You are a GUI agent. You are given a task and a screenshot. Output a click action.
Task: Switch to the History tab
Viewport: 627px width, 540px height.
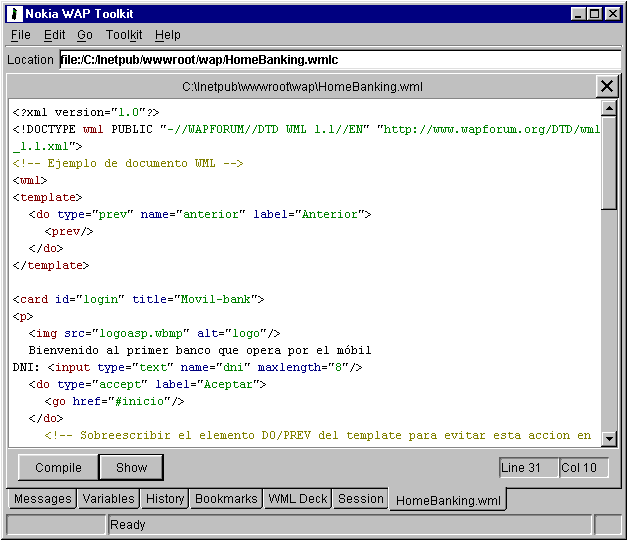[x=165, y=499]
